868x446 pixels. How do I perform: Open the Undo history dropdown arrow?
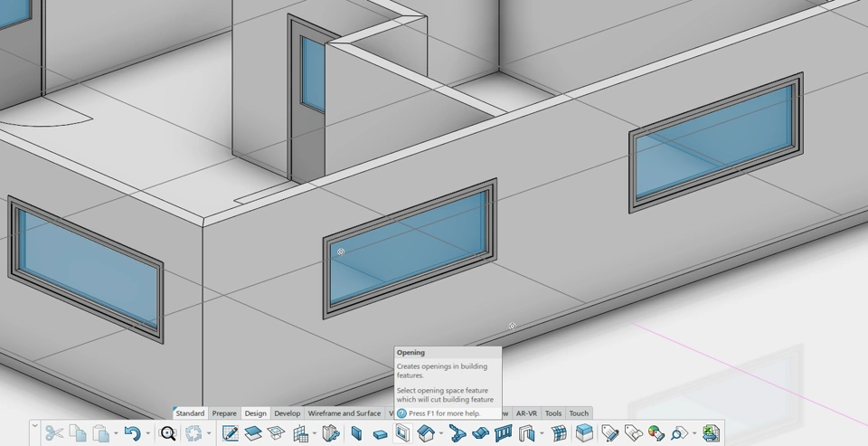(x=147, y=433)
